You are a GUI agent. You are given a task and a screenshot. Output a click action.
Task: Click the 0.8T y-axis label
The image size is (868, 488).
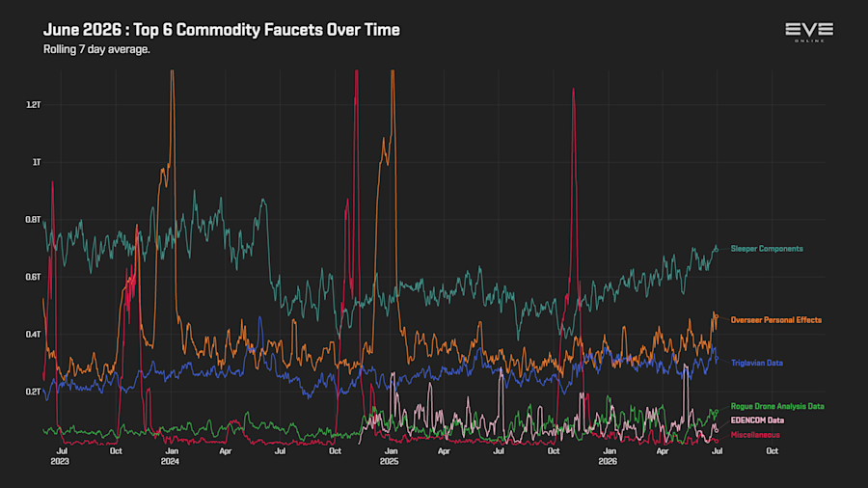(x=33, y=220)
